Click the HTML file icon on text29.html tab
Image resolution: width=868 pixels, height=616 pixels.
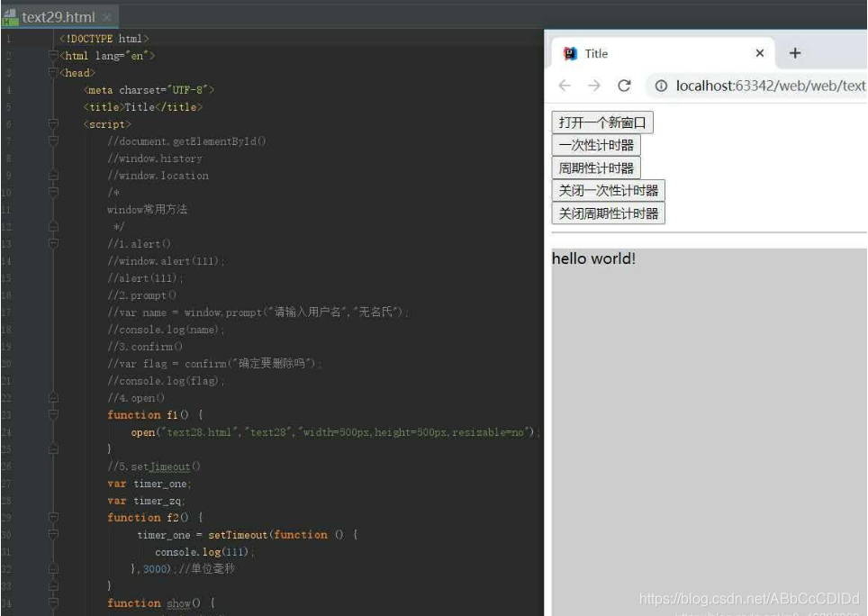pos(9,17)
